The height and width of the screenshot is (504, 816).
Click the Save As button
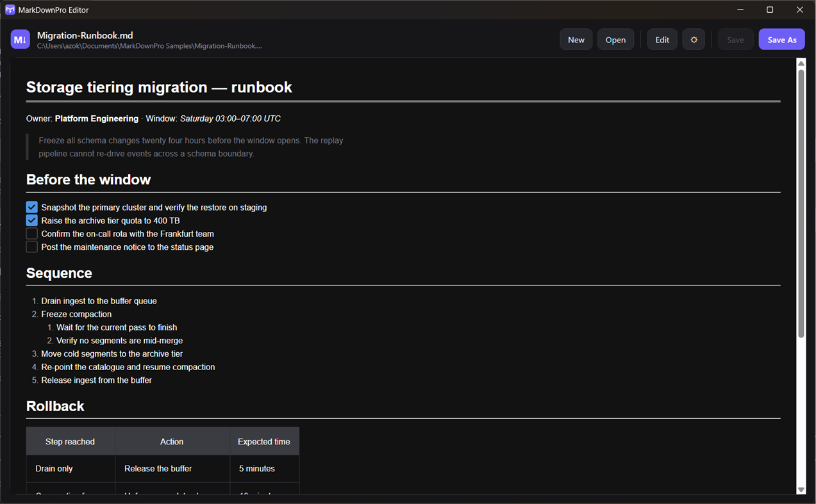coord(782,40)
